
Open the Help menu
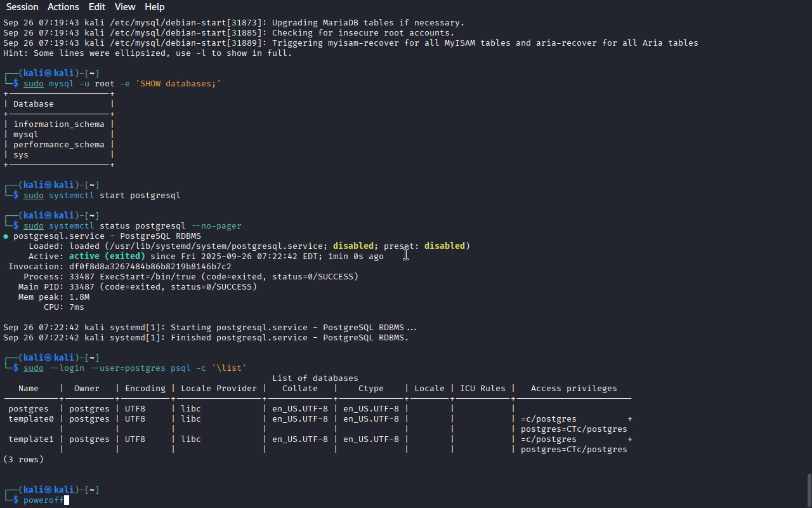pos(154,7)
